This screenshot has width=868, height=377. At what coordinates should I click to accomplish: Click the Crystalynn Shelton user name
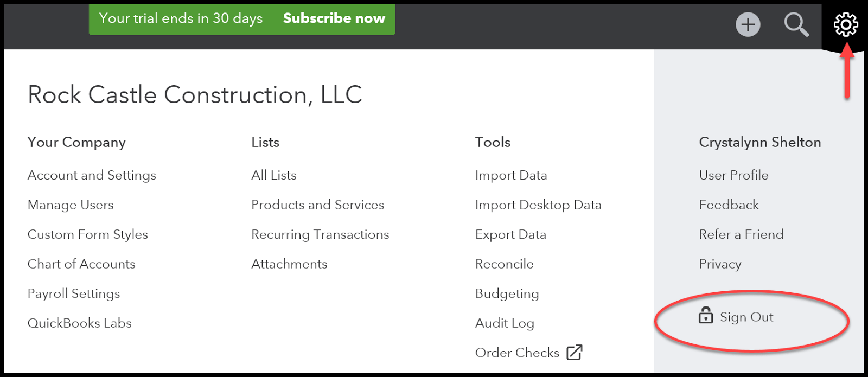tap(760, 142)
